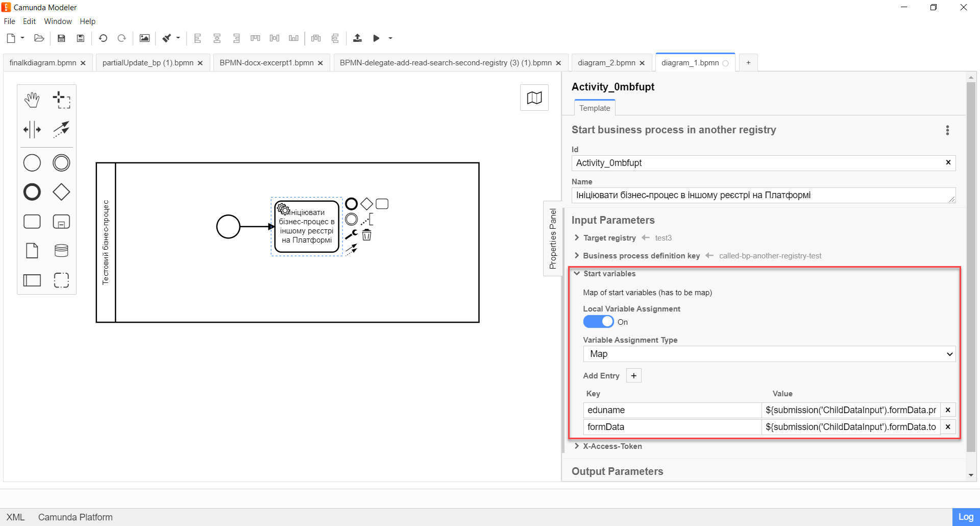Append Task from context pad
Screen dimensions: 980x526
point(382,204)
